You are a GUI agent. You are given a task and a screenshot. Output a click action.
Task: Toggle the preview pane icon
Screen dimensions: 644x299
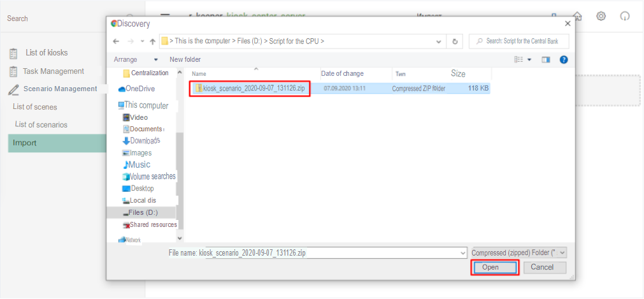[546, 59]
